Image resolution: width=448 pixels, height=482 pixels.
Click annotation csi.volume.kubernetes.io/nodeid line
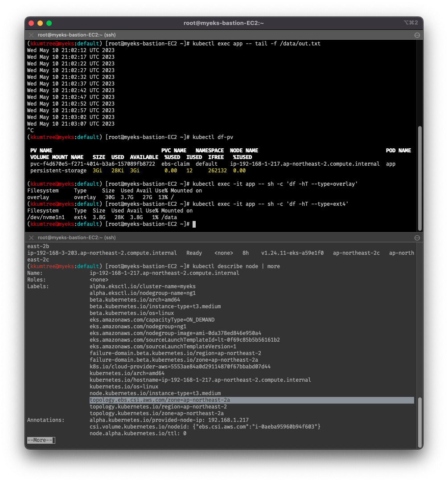205,427
